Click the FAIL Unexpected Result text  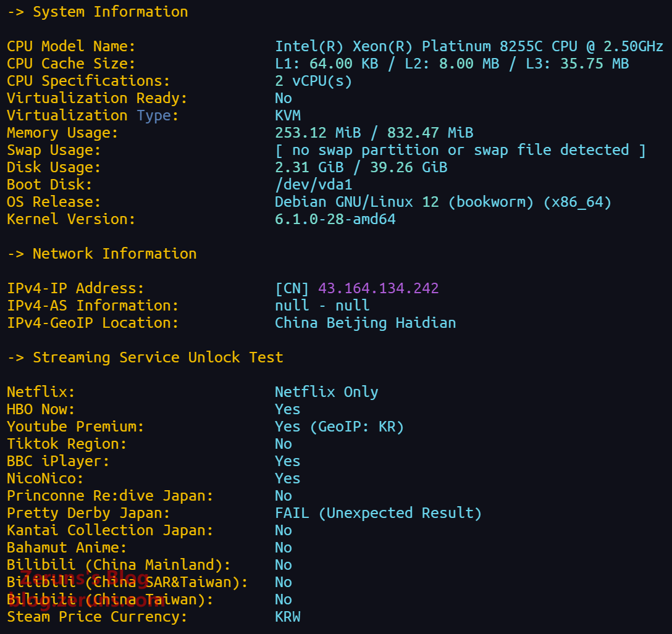point(378,513)
